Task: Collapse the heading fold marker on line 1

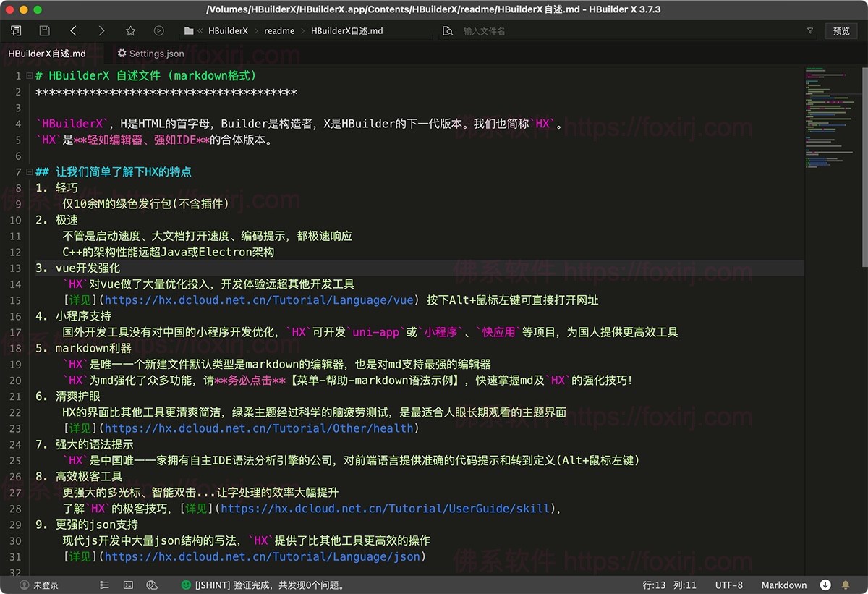Action: (x=29, y=76)
